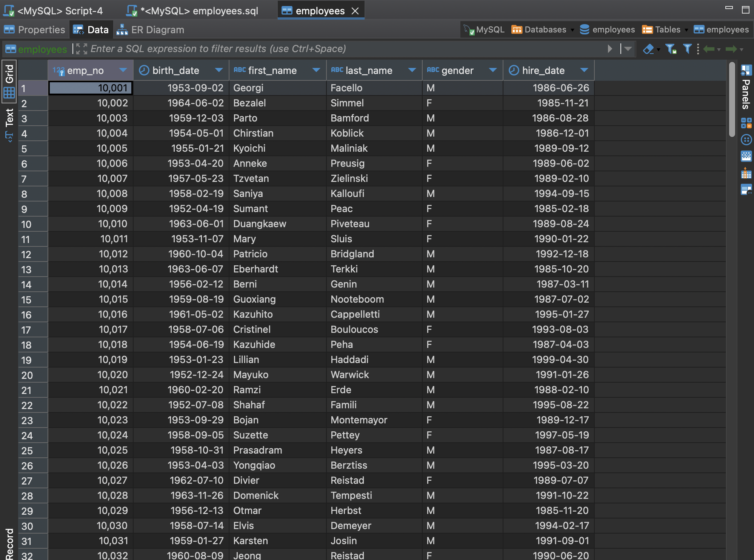Open custom filters funnel icon
754x560 pixels.
point(687,49)
